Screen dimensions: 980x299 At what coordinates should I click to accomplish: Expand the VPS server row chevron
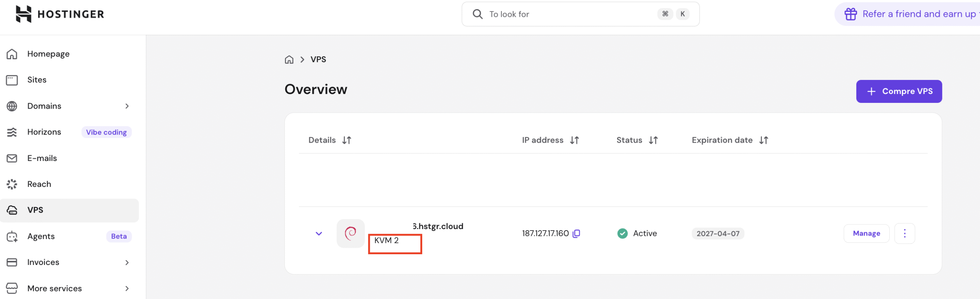coord(318,233)
